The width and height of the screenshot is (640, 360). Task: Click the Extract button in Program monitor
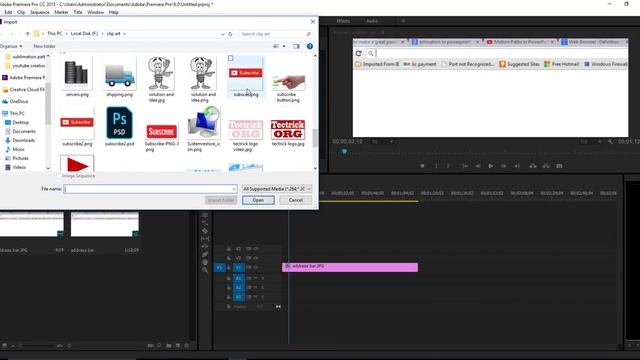pyautogui.click(x=546, y=166)
